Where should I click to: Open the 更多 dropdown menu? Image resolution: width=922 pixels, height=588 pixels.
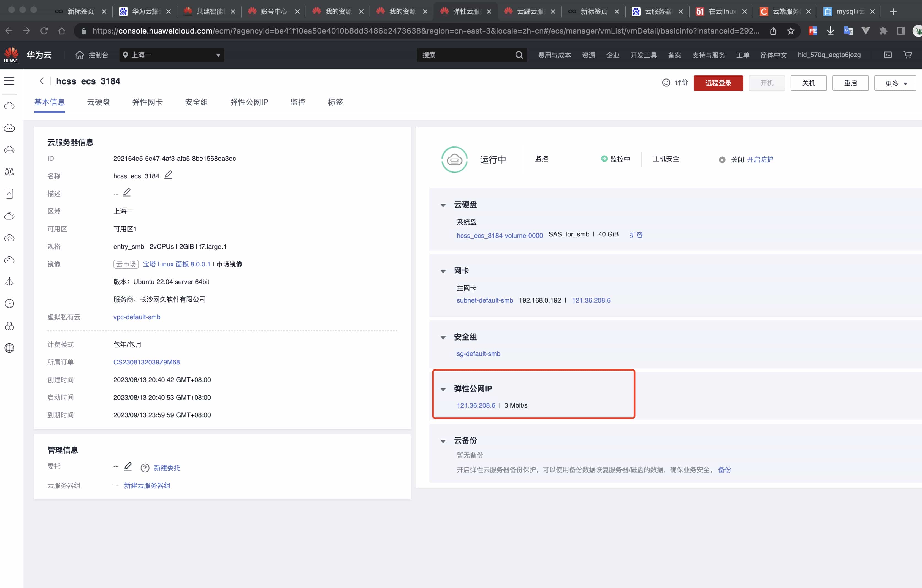tap(895, 83)
